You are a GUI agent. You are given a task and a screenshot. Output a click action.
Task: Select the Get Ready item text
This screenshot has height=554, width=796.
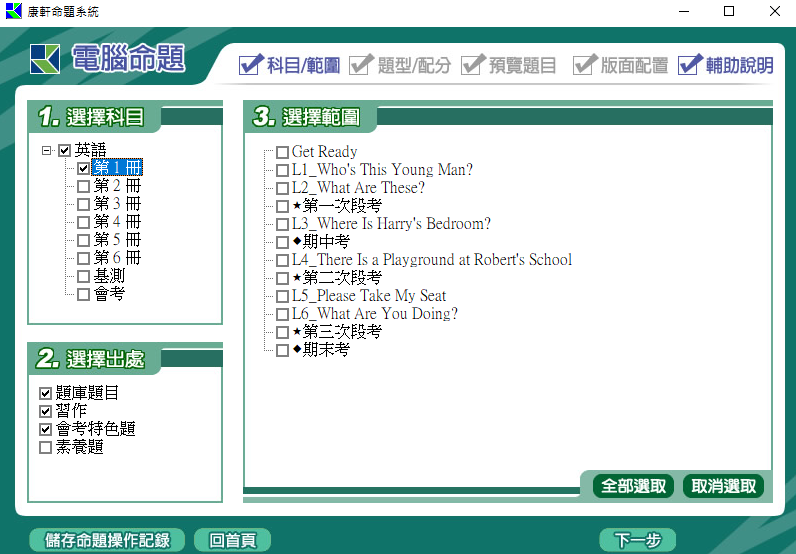tap(324, 151)
